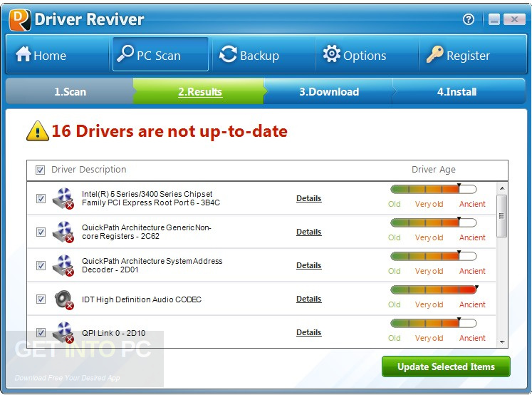The image size is (532, 395).
Task: Click the scroll down arrow of driver list
Action: click(x=502, y=342)
